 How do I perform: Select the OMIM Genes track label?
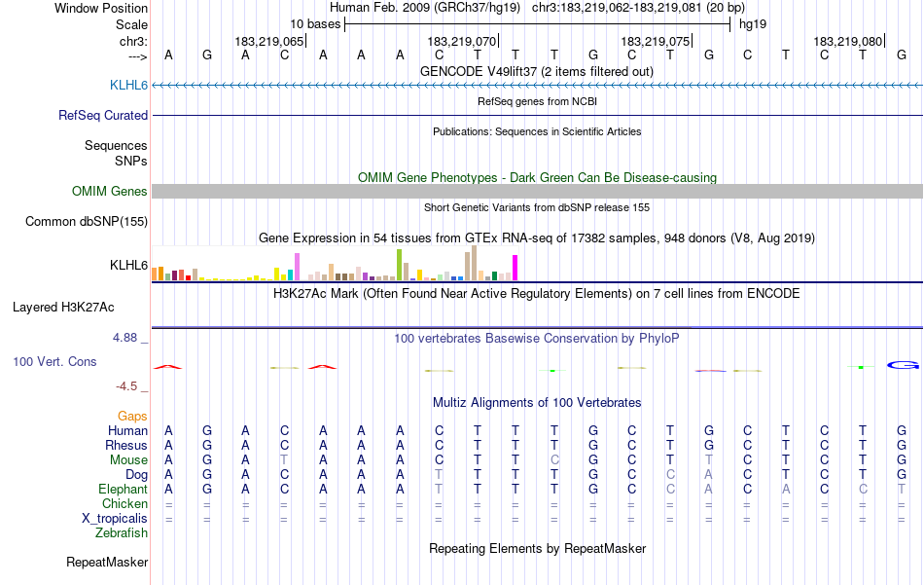(x=109, y=191)
